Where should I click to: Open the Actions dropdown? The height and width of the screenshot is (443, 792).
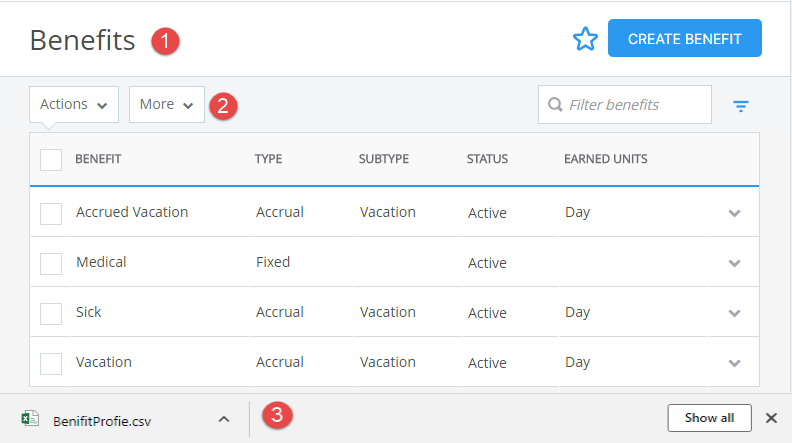click(x=74, y=105)
